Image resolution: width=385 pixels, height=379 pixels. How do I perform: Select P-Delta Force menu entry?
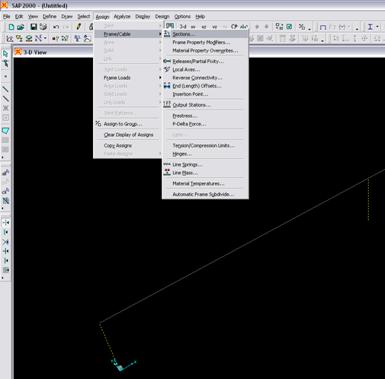click(205, 124)
